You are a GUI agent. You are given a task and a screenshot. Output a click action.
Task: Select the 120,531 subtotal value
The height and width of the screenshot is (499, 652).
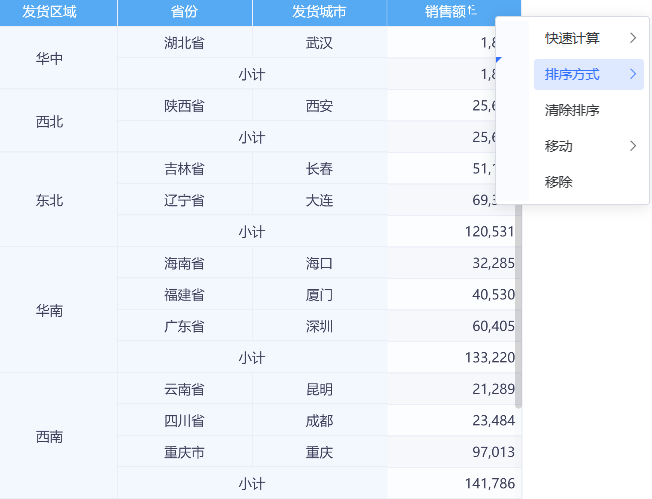click(x=489, y=231)
